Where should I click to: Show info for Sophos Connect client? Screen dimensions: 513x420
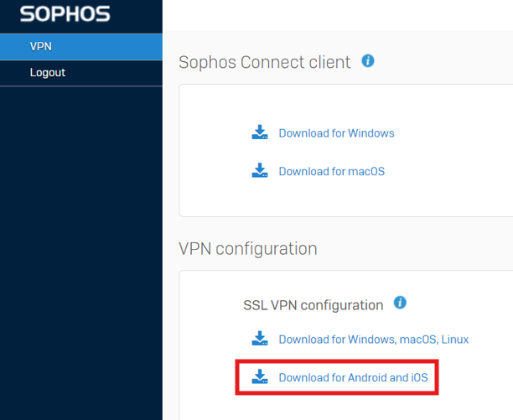tap(368, 61)
